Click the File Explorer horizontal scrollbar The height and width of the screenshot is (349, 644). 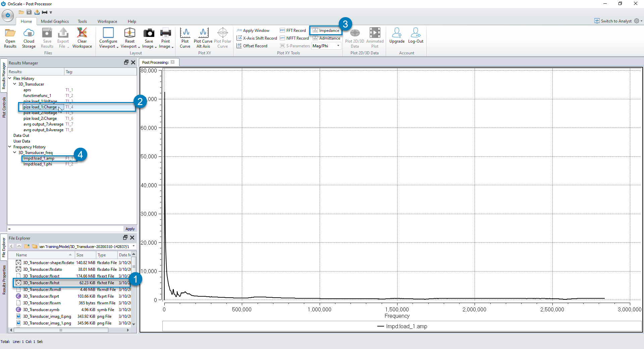click(x=61, y=330)
